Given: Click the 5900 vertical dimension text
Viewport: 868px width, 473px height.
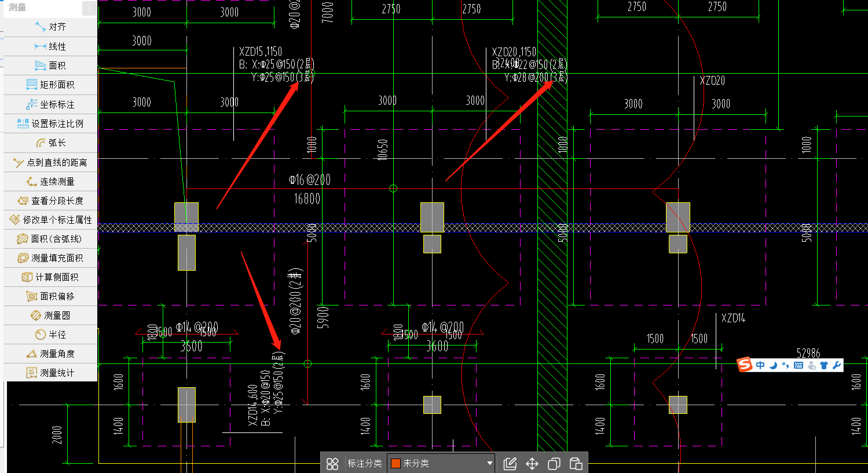Looking at the screenshot, I should 324,318.
